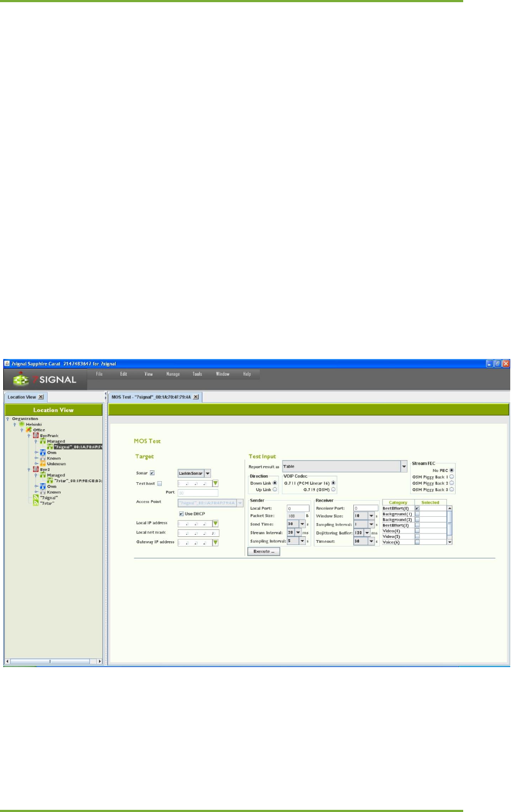Click the "7star" network icon at tree bottom
520x812 pixels.
(36, 503)
